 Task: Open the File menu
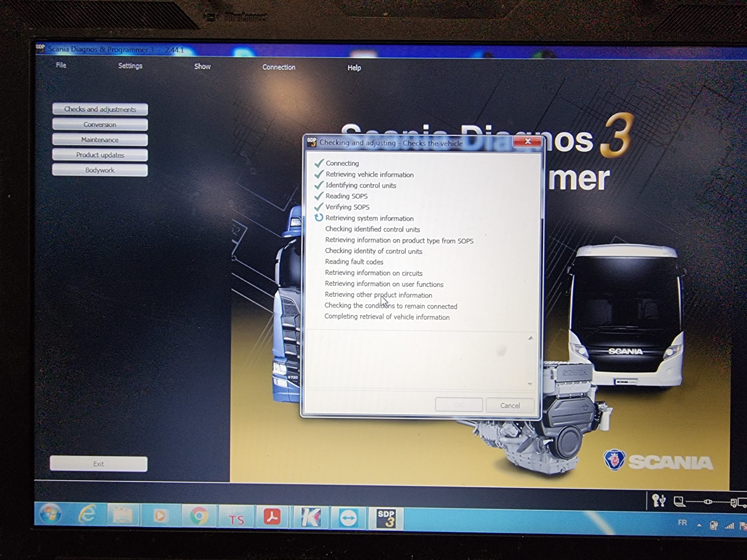point(61,65)
